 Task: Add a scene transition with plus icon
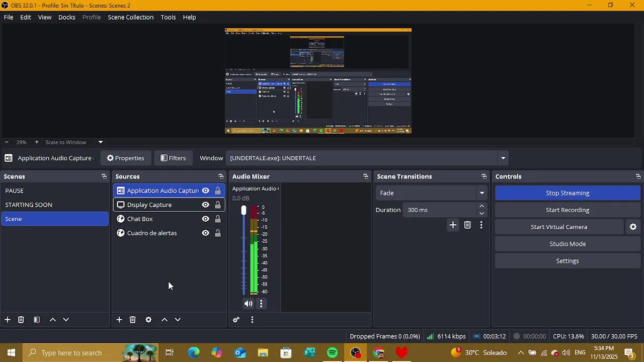(x=453, y=225)
